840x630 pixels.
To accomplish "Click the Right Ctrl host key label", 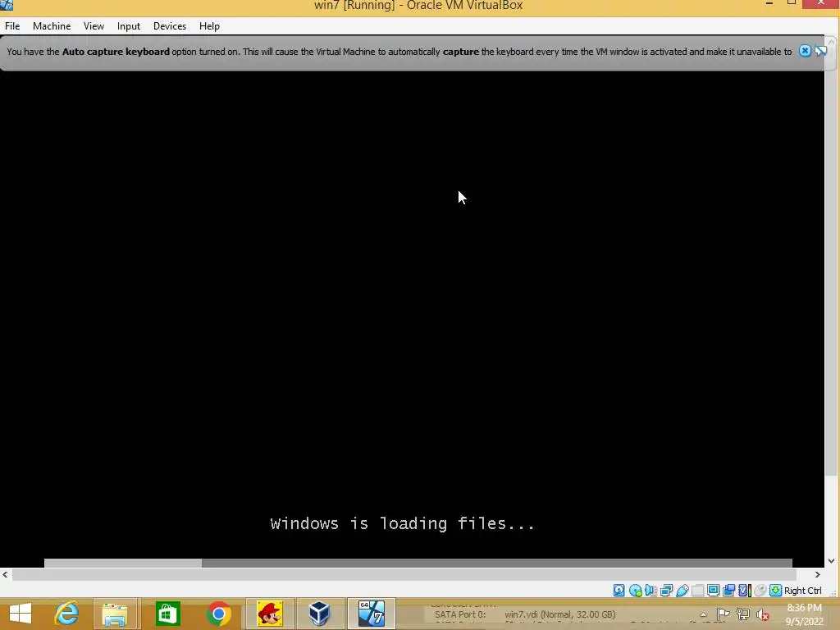I will pyautogui.click(x=802, y=591).
